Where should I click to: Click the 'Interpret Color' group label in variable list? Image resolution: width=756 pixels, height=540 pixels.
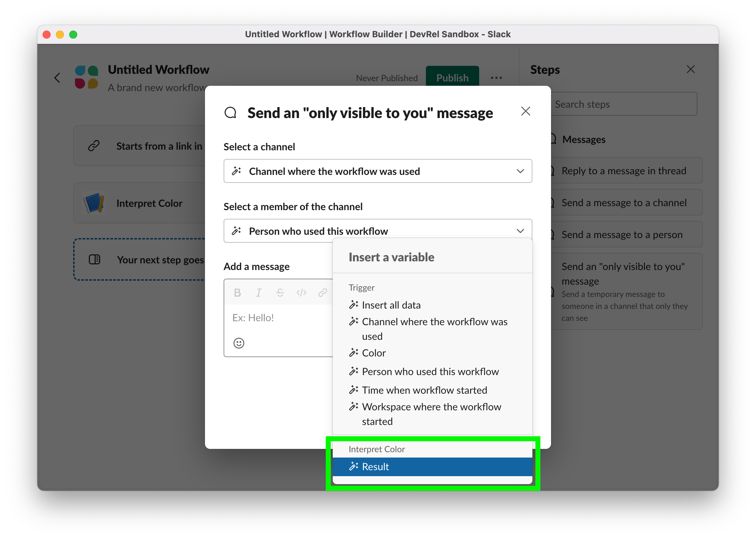[377, 449]
